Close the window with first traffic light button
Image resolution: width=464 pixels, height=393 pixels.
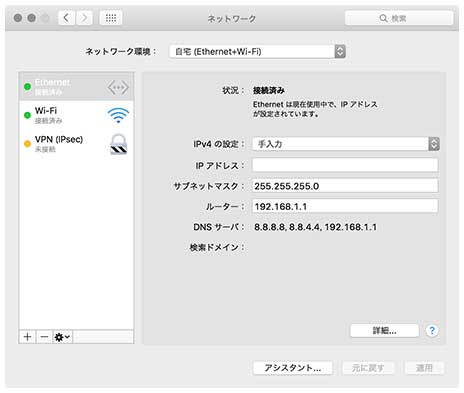[18, 18]
